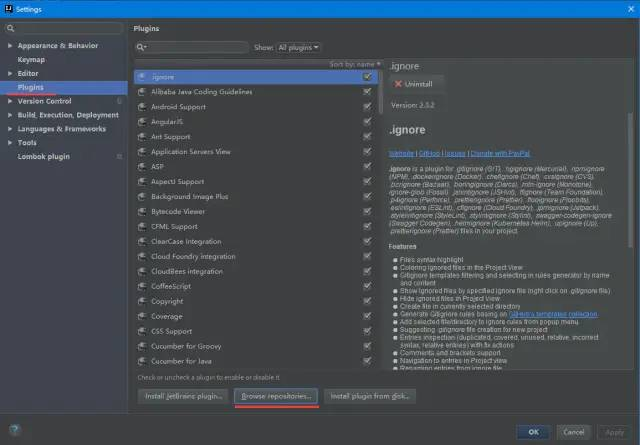
Task: Click the Copyright plugin icon
Action: tap(142, 301)
